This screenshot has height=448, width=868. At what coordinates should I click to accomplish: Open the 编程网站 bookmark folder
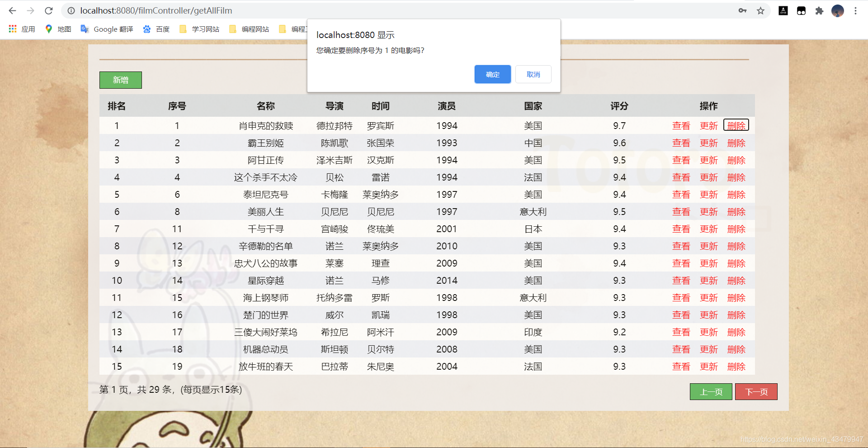pyautogui.click(x=249, y=29)
